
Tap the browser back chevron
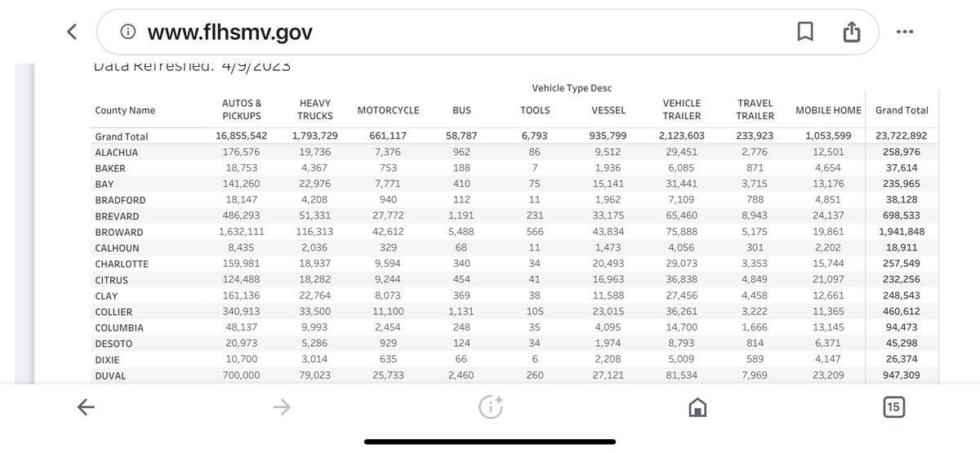coord(72,32)
